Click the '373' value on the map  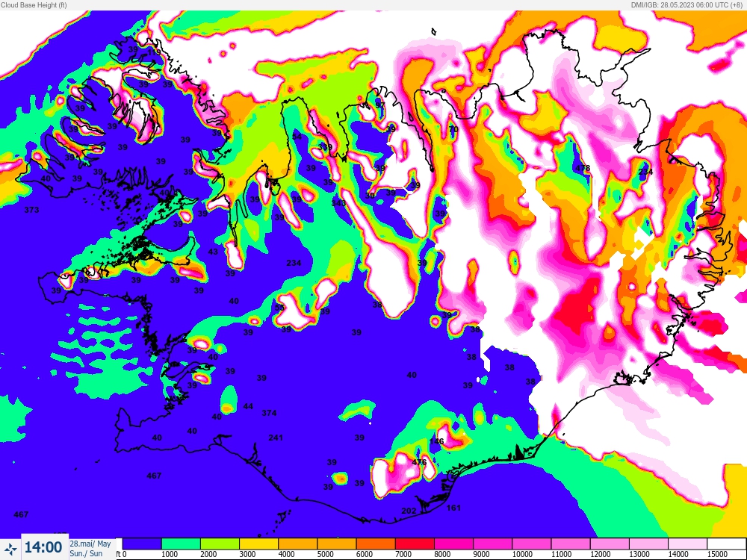(31, 210)
